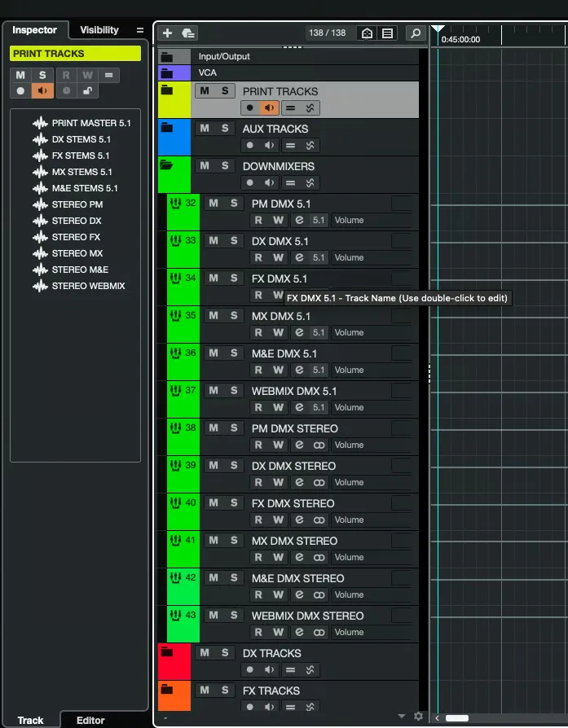Screen dimensions: 568x728
Task: Switch to the Visibility tab
Action: coord(99,30)
